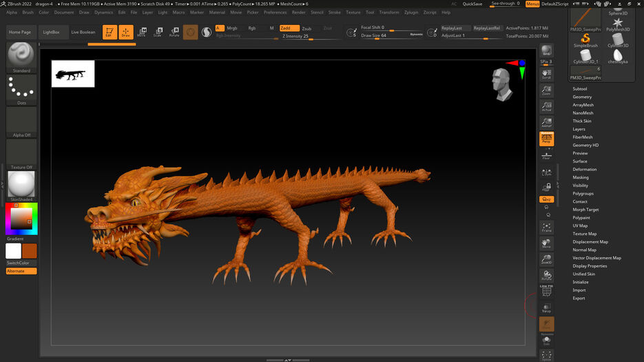
Task: Expand the Polygroups section
Action: click(583, 193)
